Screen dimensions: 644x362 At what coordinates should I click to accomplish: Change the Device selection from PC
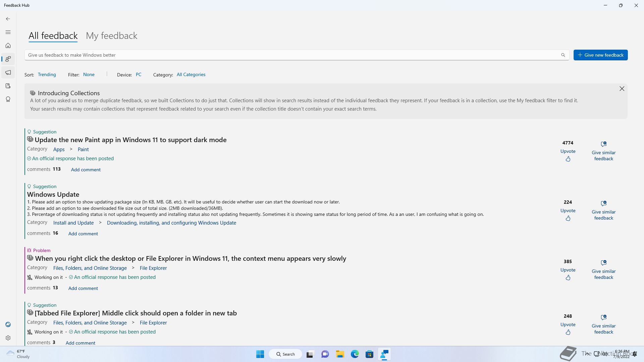point(139,74)
